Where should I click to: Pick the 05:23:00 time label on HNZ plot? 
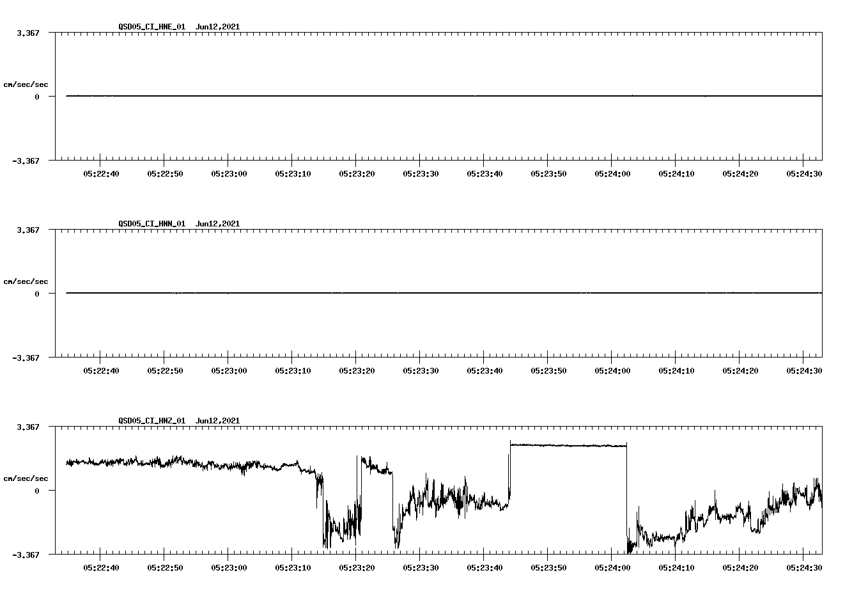tap(229, 567)
